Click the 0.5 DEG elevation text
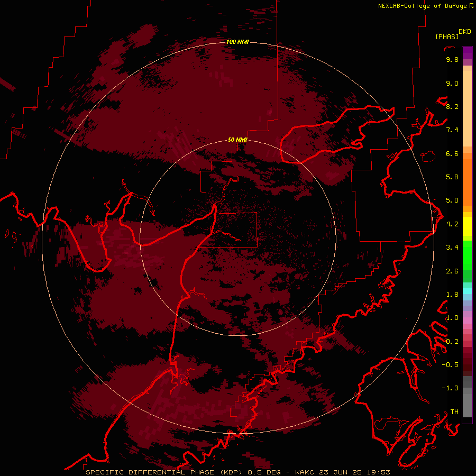Image resolution: width=476 pixels, height=476 pixels. pos(264,472)
